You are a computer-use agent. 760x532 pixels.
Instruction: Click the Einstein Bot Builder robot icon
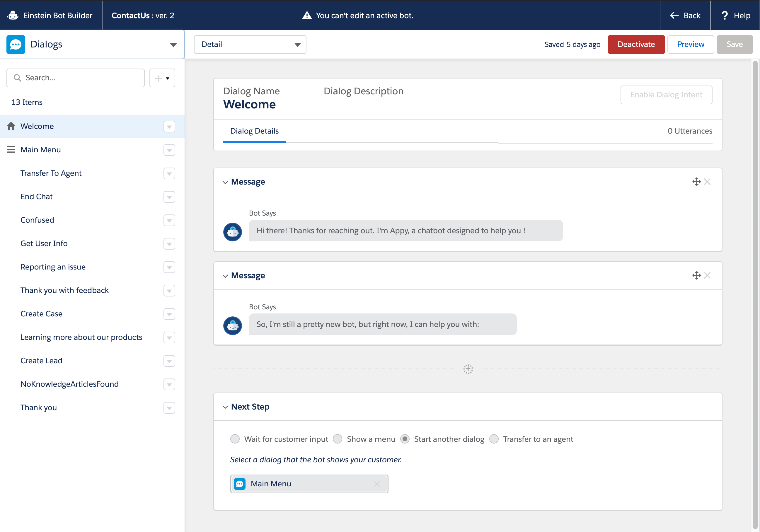pyautogui.click(x=13, y=15)
